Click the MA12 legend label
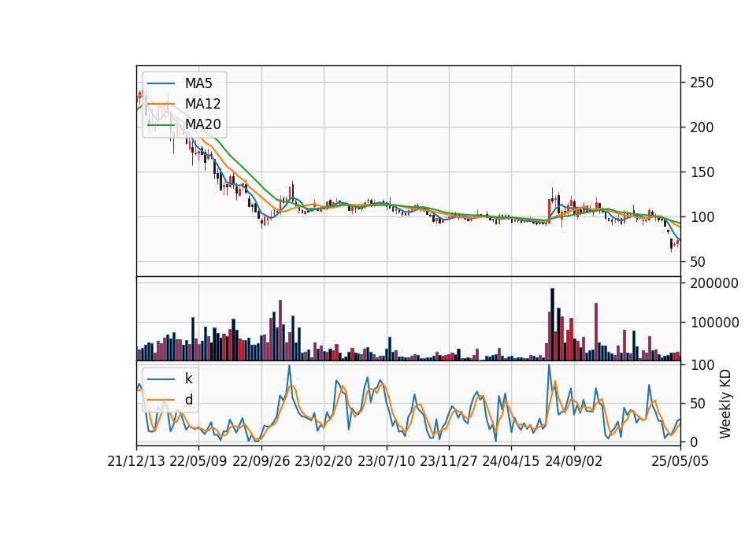This screenshot has width=756, height=543. point(202,104)
